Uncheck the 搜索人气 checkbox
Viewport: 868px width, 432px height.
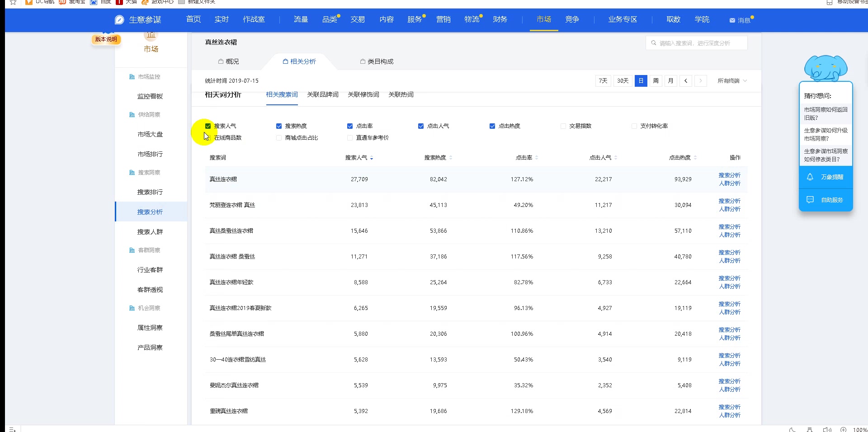[x=208, y=126]
